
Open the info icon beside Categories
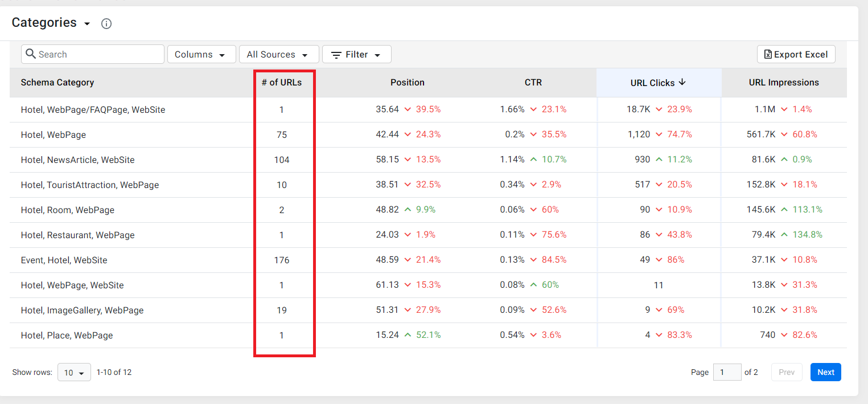tap(106, 24)
